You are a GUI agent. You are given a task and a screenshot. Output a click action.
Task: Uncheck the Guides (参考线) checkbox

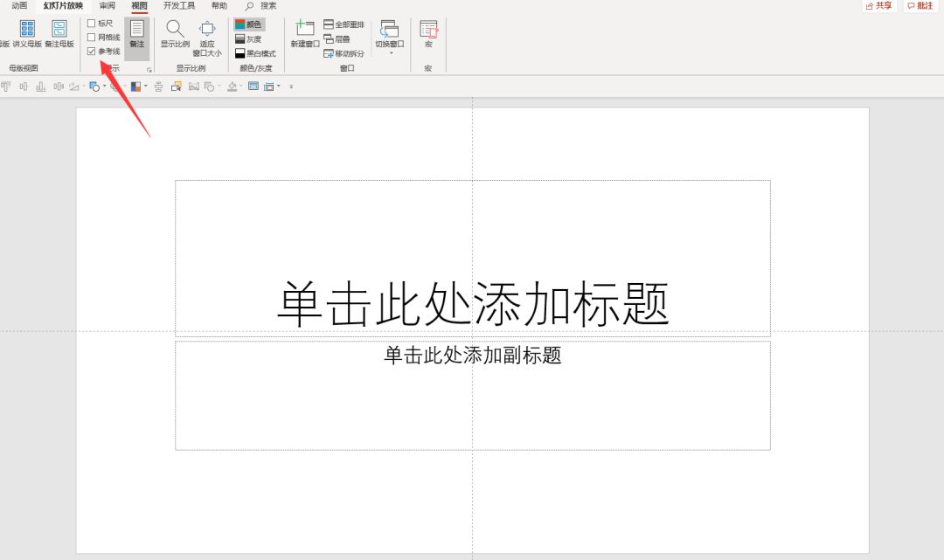click(92, 52)
